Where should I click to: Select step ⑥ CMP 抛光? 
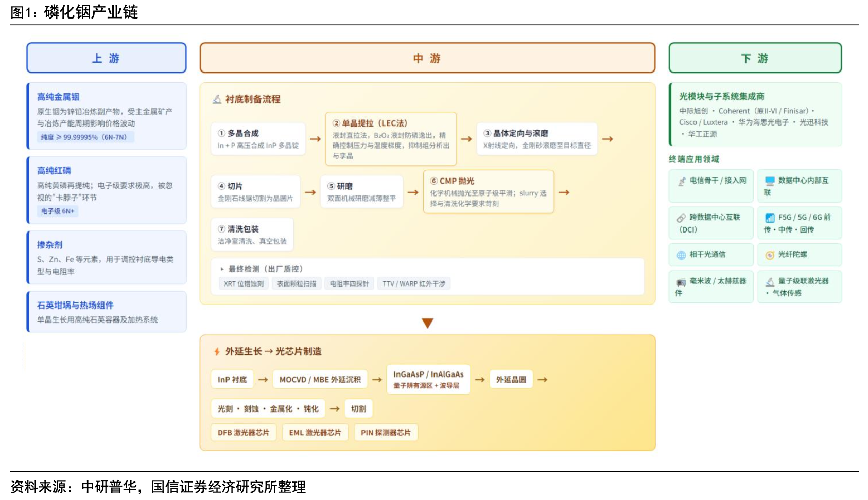tap(489, 192)
